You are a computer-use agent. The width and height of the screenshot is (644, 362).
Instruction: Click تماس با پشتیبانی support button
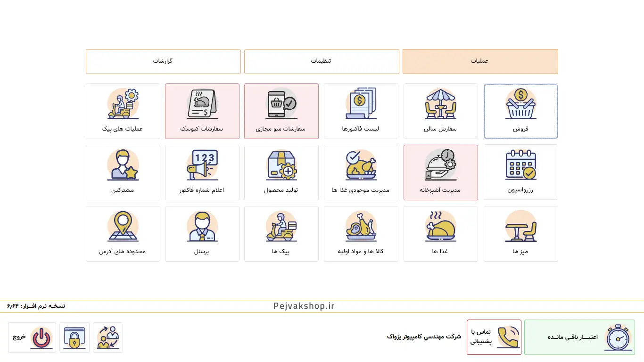click(x=494, y=337)
